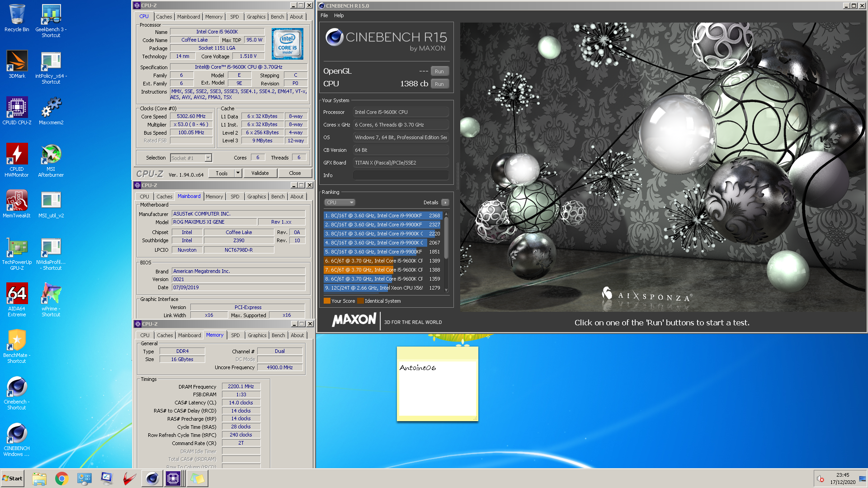Open the Cinebench shortcut desktop icon
The height and width of the screenshot is (488, 868).
[17, 393]
